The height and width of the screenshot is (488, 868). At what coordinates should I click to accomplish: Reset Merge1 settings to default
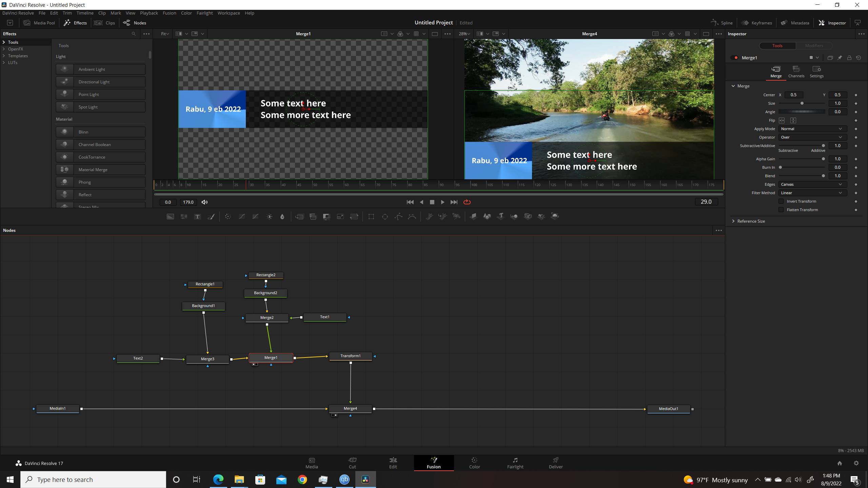[x=859, y=58]
